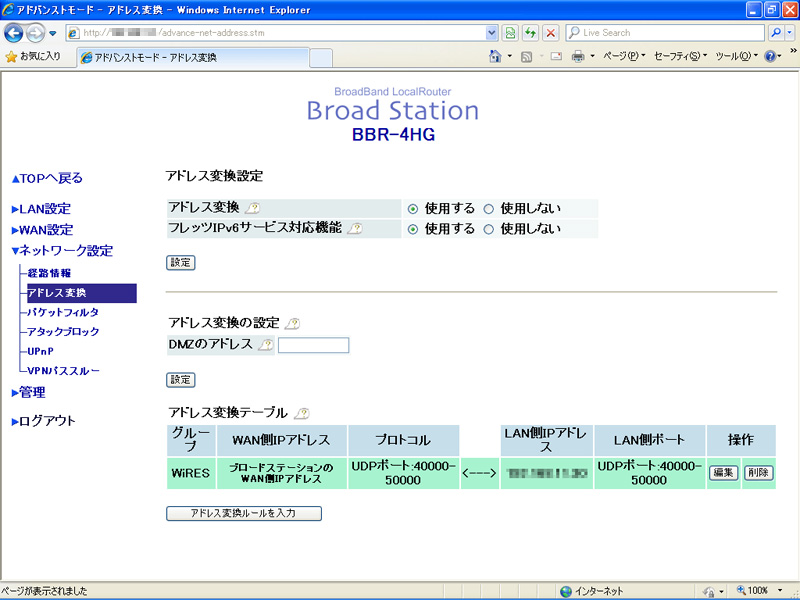
Task: Open a new blank tab
Action: tap(321, 58)
